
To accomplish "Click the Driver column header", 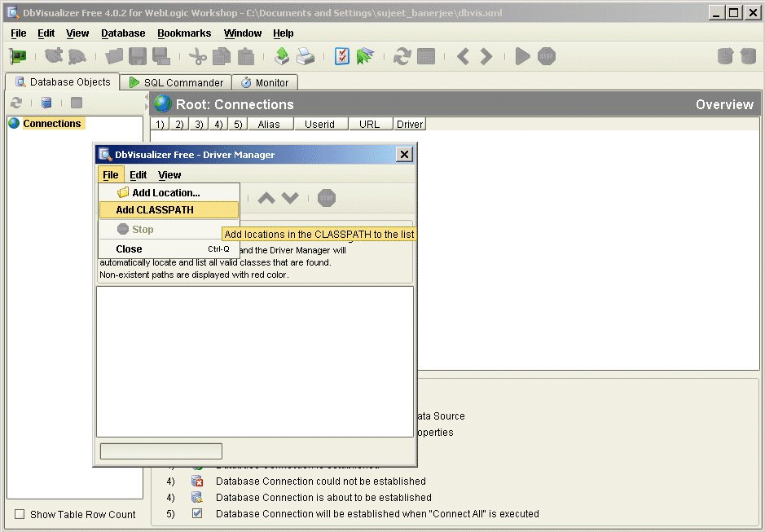I will 409,124.
